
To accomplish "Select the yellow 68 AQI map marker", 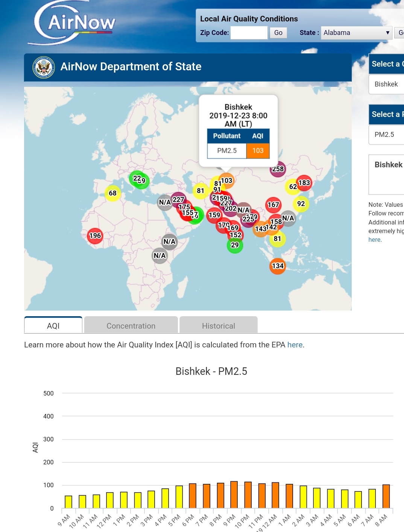I will pos(112,193).
